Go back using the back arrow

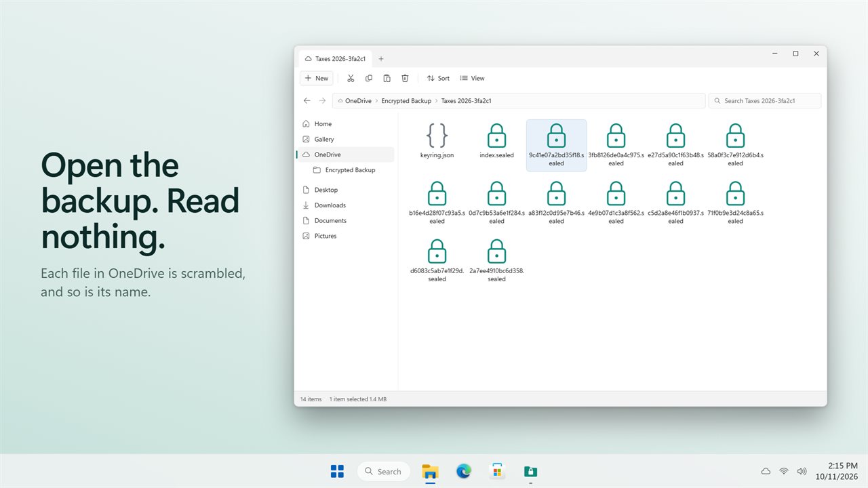pyautogui.click(x=307, y=101)
